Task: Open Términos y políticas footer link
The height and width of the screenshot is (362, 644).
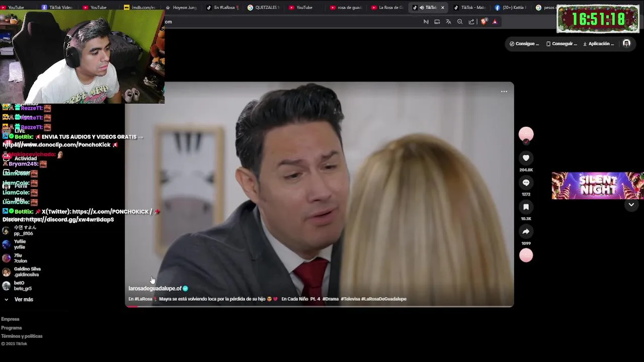Action: (22, 336)
